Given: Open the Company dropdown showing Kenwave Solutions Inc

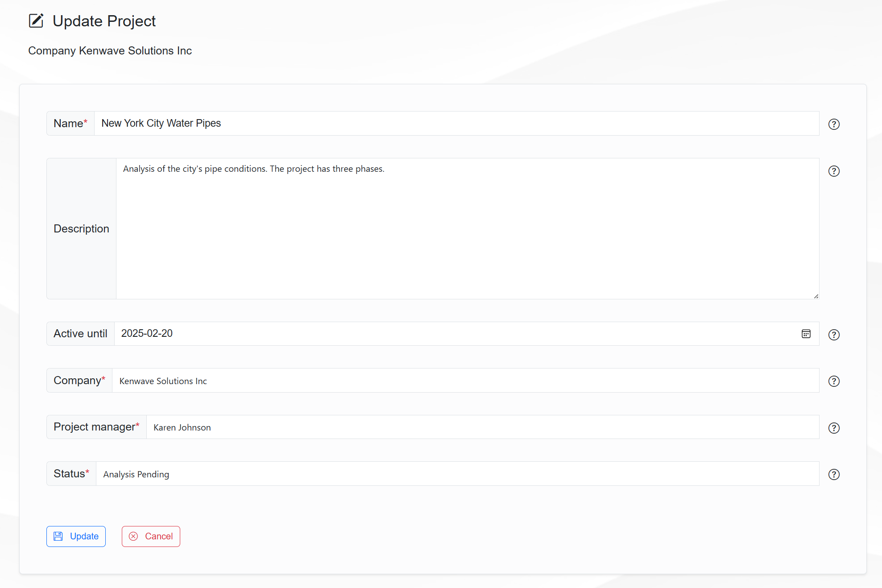Looking at the screenshot, I should coord(465,381).
